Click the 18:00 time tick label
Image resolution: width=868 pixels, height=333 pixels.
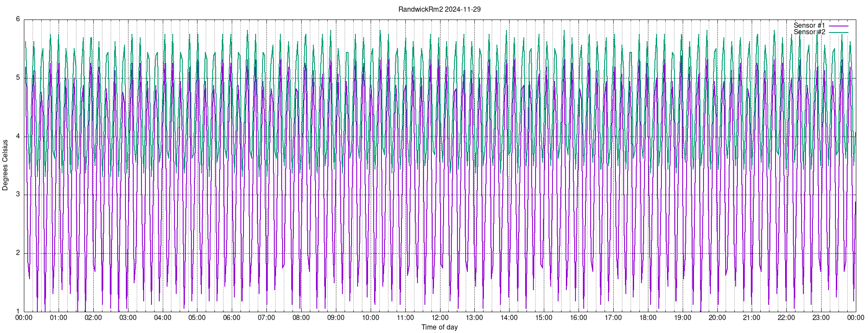pos(648,317)
